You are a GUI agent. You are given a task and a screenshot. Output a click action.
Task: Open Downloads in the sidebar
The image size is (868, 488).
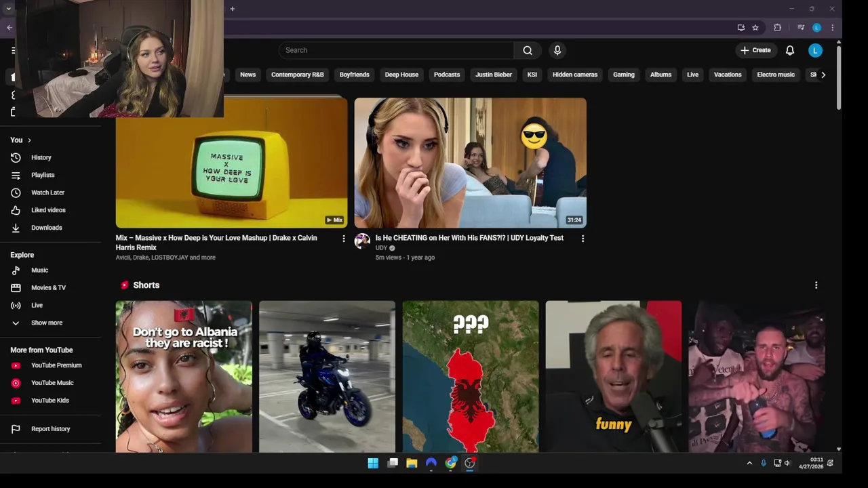[46, 228]
